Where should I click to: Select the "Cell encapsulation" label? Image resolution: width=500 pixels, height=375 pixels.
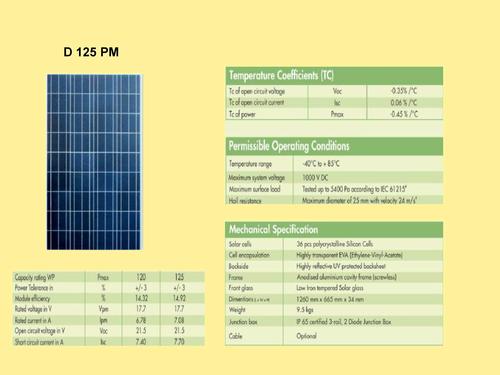tap(249, 255)
